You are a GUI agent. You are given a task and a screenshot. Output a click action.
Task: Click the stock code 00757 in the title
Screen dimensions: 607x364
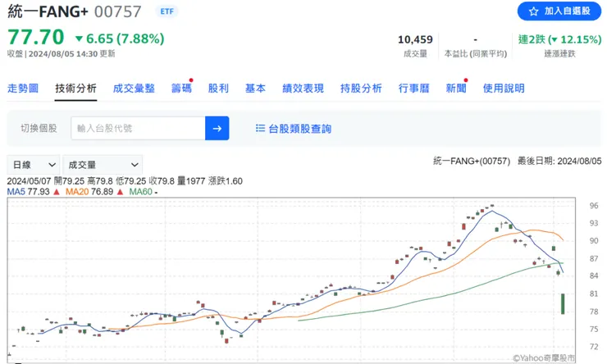pyautogui.click(x=118, y=11)
